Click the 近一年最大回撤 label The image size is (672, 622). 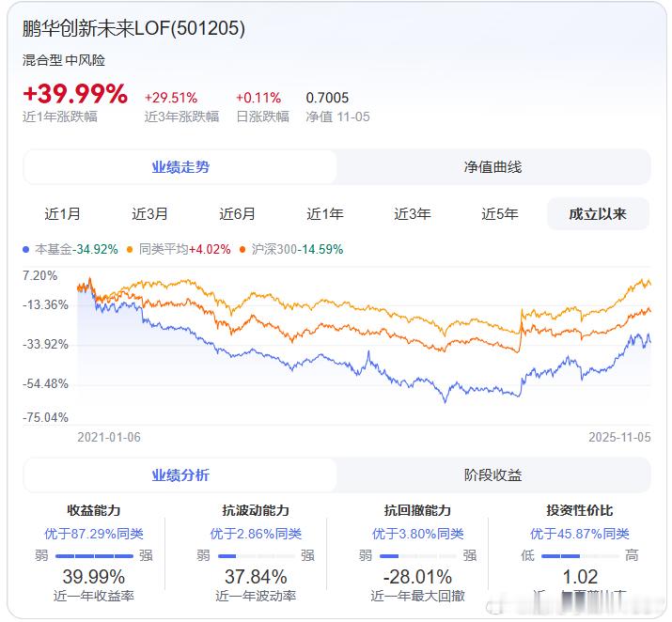pyautogui.click(x=418, y=596)
